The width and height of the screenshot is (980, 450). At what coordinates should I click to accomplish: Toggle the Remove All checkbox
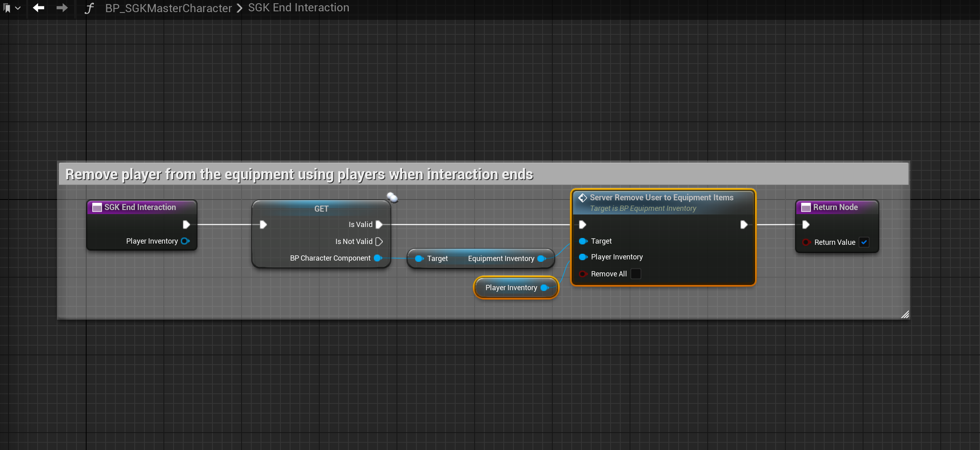pos(636,274)
